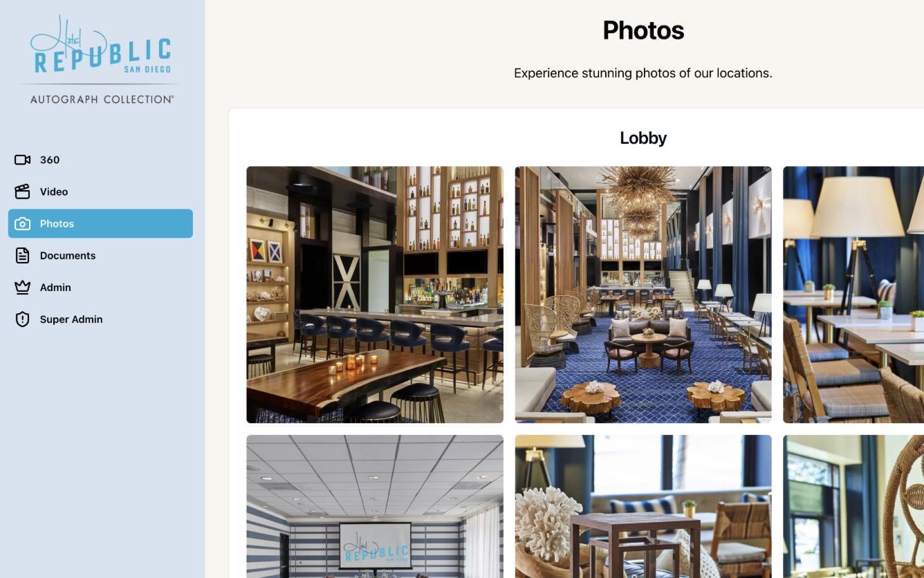Open the Documents section
The image size is (924, 578).
click(100, 255)
